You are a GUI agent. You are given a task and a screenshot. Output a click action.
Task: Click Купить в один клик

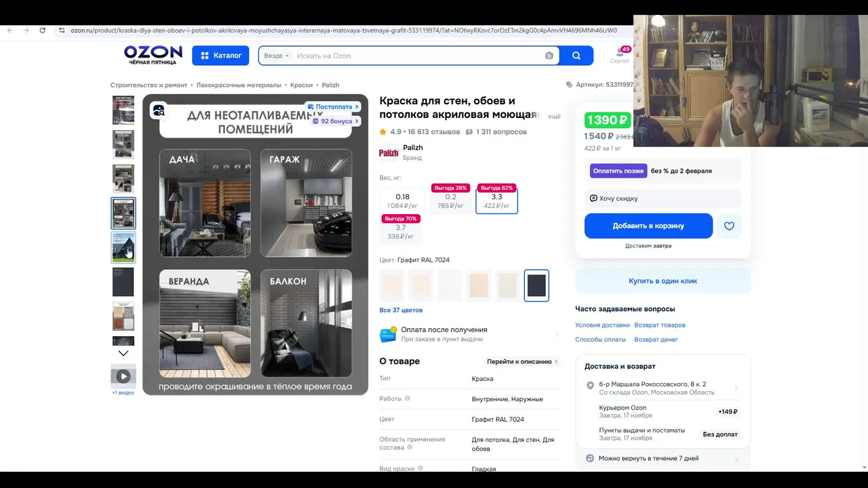pos(663,281)
